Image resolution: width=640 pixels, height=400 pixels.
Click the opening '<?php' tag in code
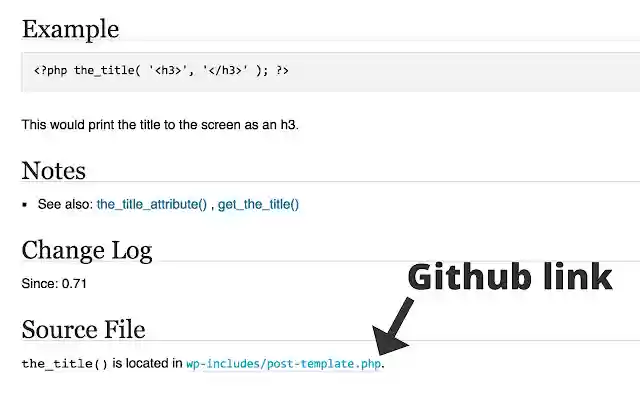[x=50, y=71]
